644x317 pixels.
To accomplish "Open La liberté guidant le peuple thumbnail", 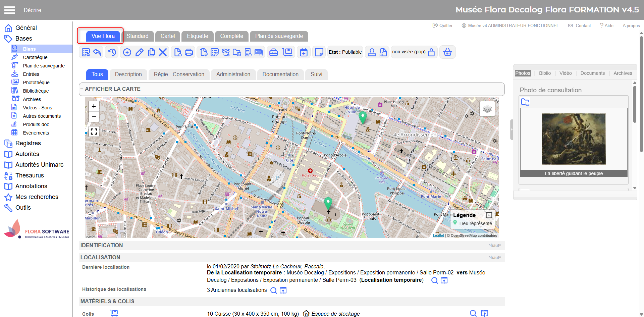I will (574, 139).
